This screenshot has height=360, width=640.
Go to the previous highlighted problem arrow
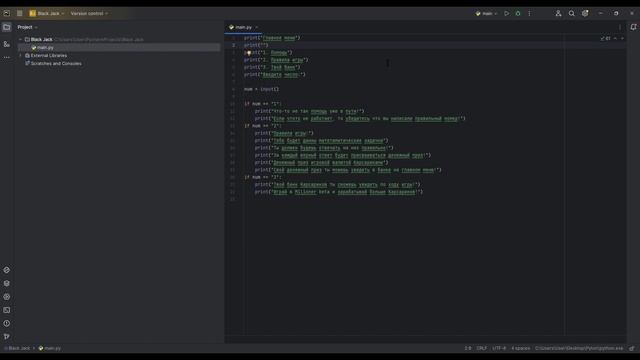(616, 38)
